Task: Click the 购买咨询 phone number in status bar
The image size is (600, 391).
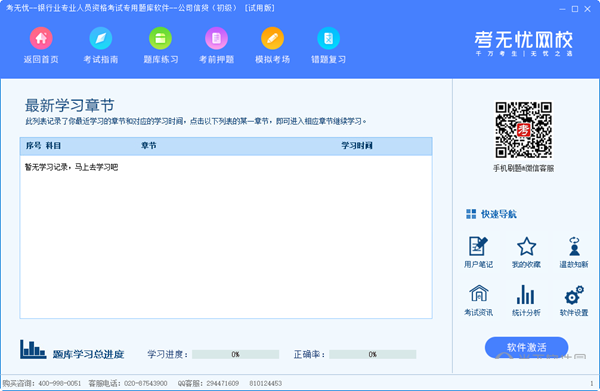Action: (x=60, y=383)
